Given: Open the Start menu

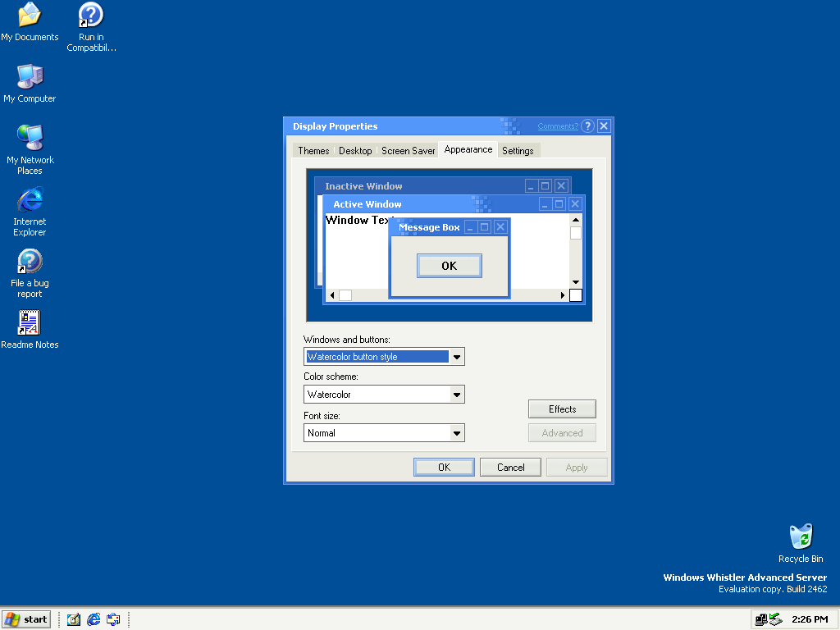Looking at the screenshot, I should [x=26, y=619].
